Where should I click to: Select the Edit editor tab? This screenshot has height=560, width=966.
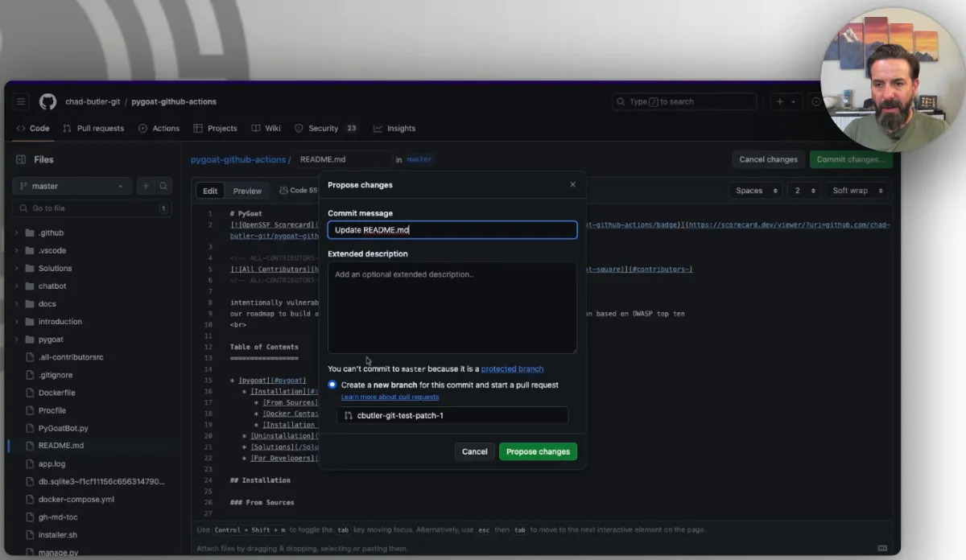210,191
